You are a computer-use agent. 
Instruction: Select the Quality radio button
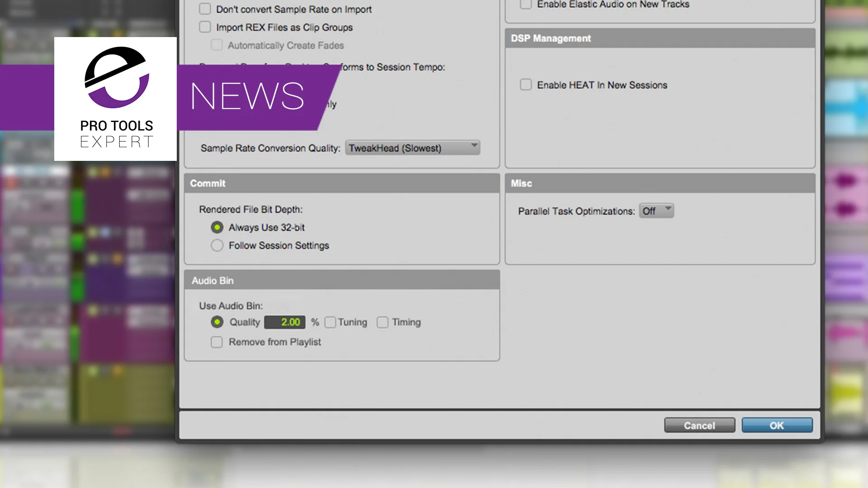tap(217, 322)
